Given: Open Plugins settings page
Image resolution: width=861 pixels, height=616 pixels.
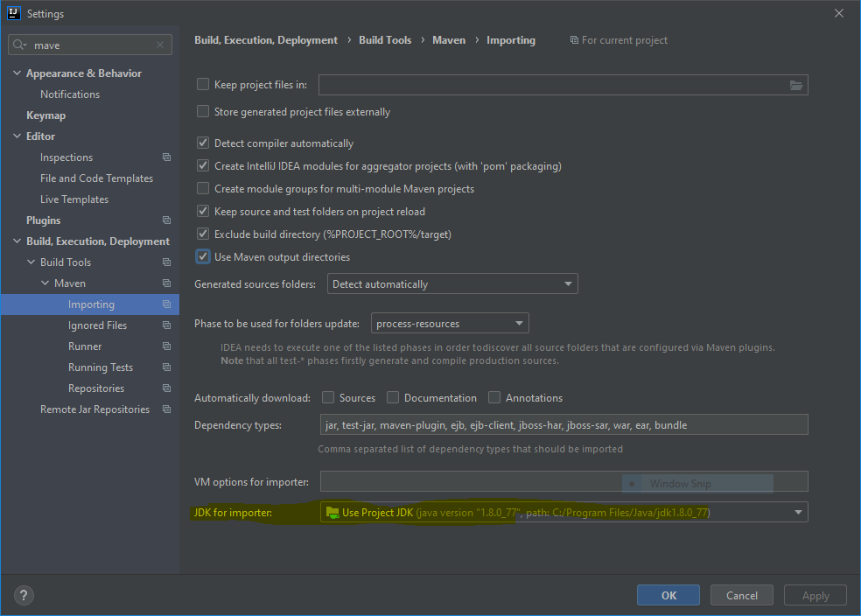Looking at the screenshot, I should coord(44,220).
